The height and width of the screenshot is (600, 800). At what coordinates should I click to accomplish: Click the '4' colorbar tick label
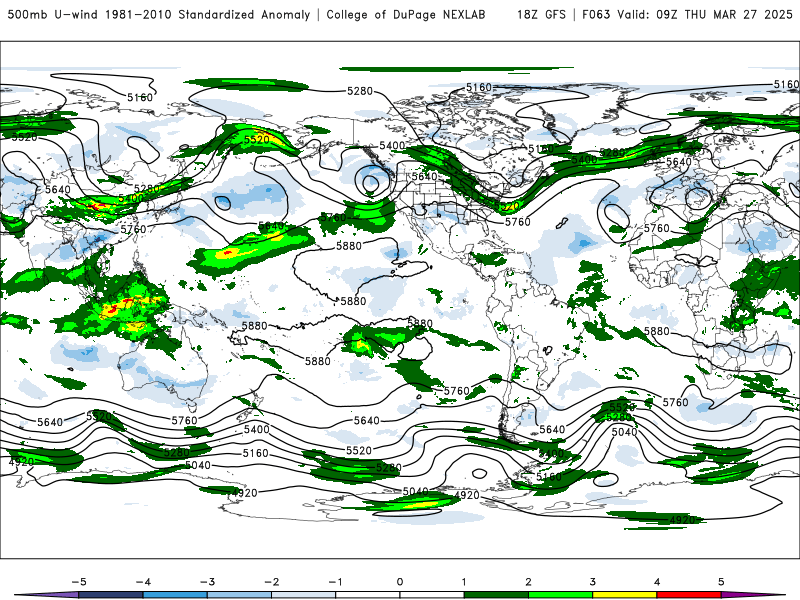(x=657, y=582)
